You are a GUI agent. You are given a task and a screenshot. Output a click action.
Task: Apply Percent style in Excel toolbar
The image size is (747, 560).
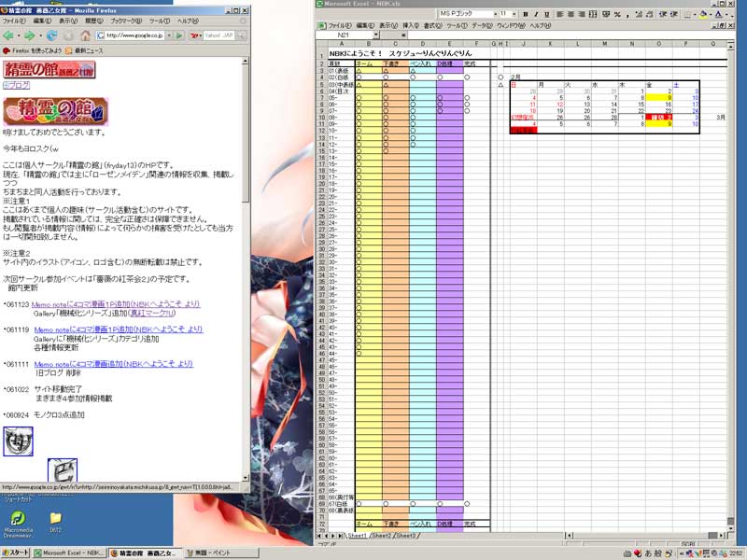[x=617, y=14]
